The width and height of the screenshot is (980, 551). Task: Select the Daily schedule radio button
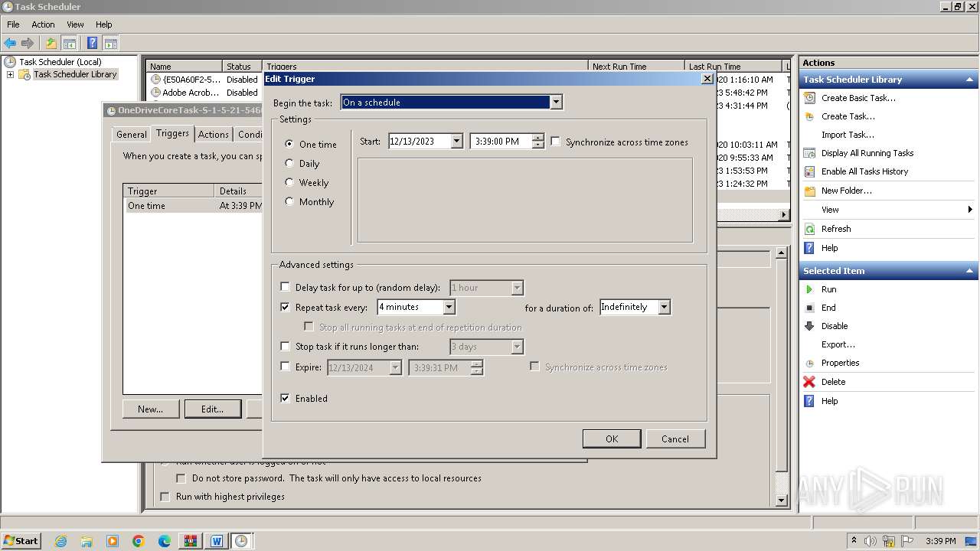coord(289,163)
